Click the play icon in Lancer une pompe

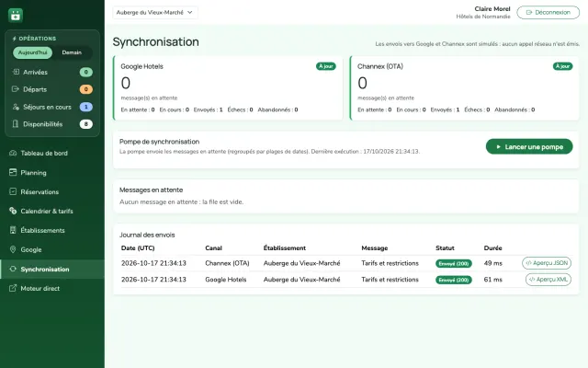tap(498, 147)
